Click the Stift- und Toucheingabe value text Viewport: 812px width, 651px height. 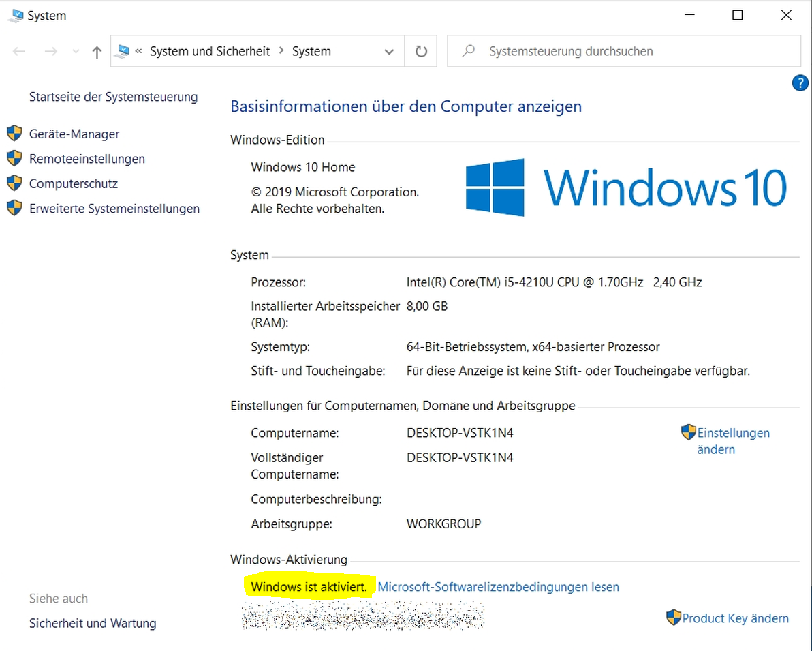578,371
